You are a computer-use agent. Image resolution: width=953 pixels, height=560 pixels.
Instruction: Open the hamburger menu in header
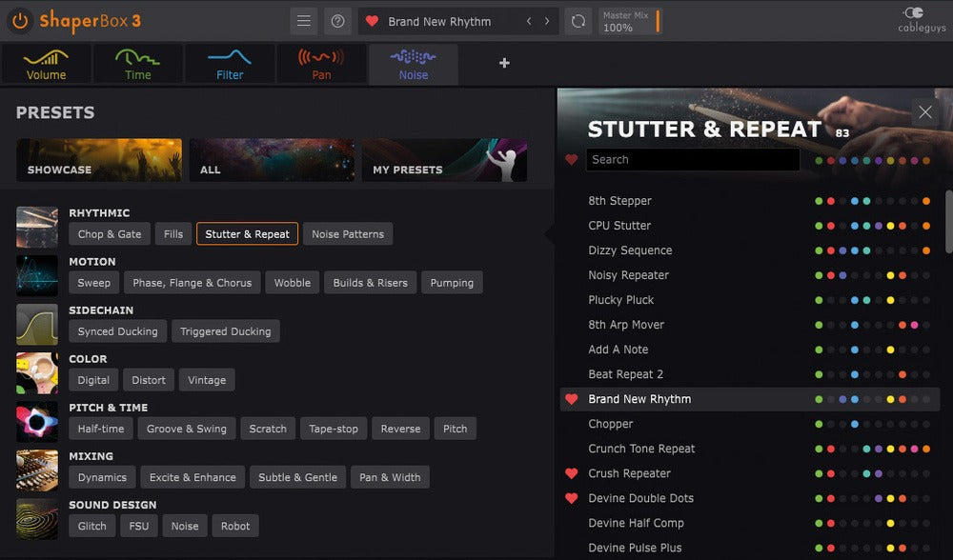303,21
